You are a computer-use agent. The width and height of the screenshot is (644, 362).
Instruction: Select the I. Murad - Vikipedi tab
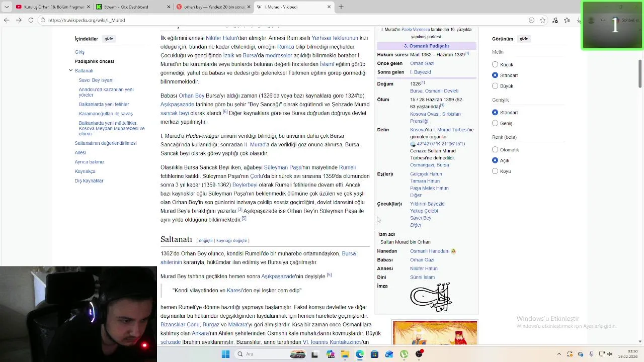point(294,7)
